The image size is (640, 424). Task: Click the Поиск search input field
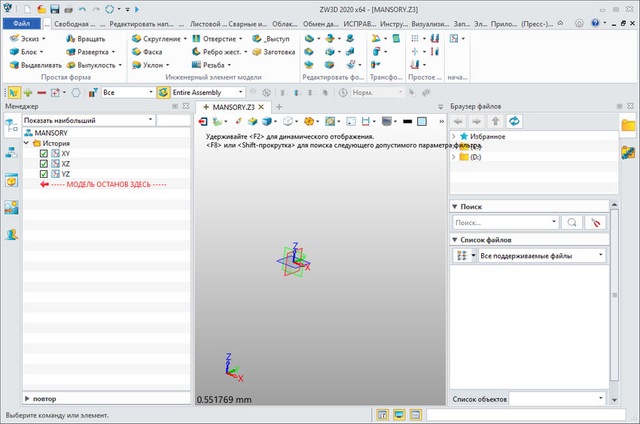click(x=503, y=223)
